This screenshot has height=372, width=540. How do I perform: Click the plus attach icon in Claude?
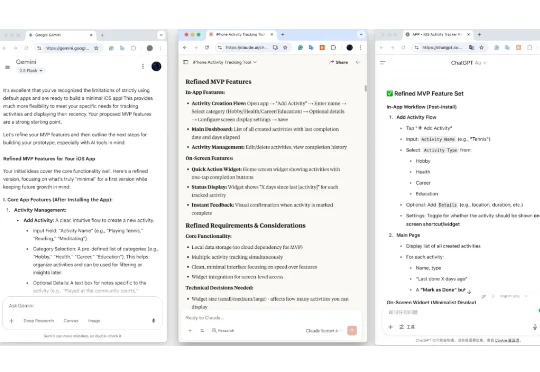point(190,331)
